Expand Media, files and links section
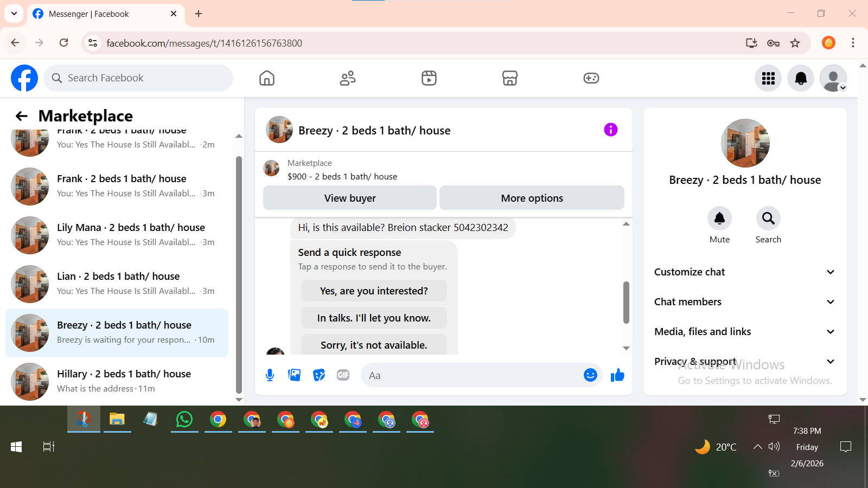The width and height of the screenshot is (868, 488). pyautogui.click(x=745, y=332)
